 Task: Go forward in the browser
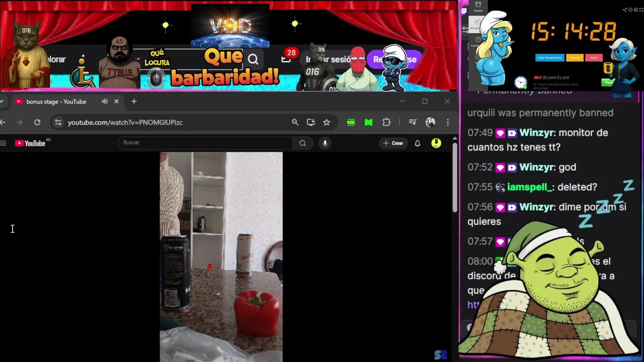[20, 122]
